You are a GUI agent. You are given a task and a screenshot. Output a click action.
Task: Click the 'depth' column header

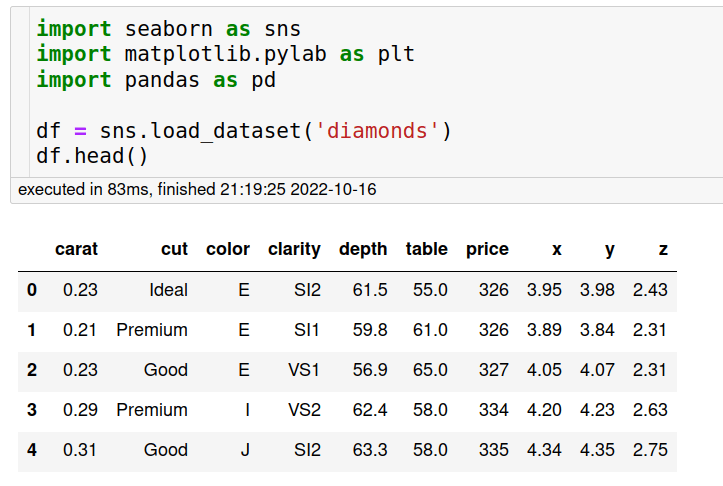tap(363, 249)
